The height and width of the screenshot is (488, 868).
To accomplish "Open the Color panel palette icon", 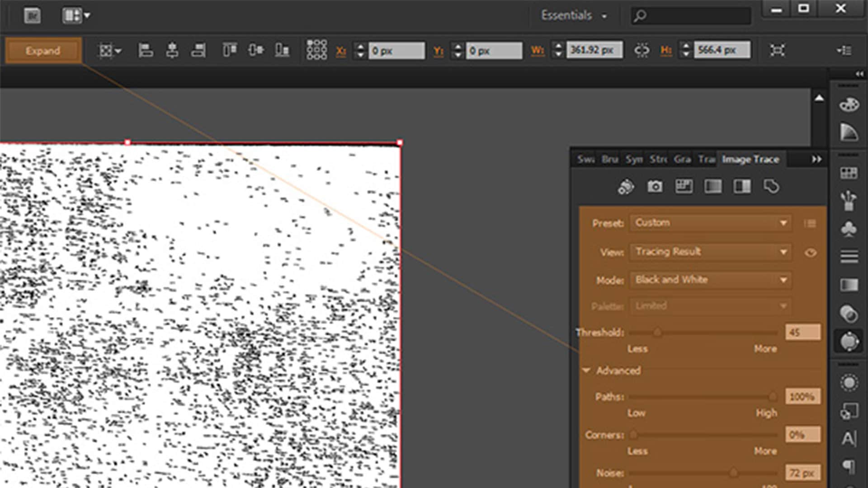I will coord(849,105).
